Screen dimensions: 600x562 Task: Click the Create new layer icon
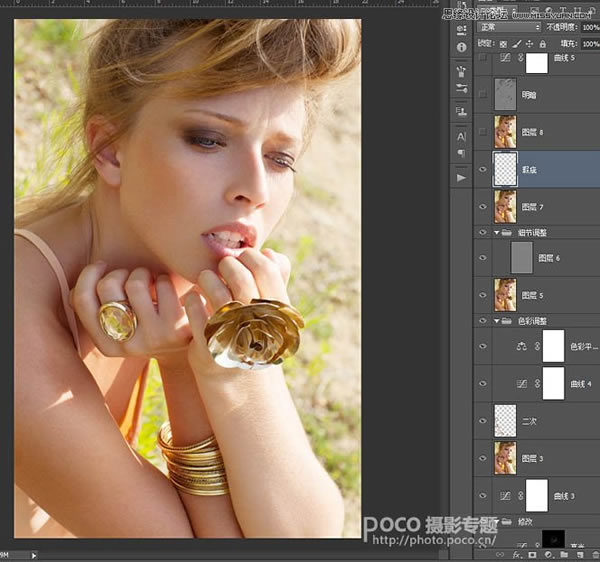click(x=580, y=554)
